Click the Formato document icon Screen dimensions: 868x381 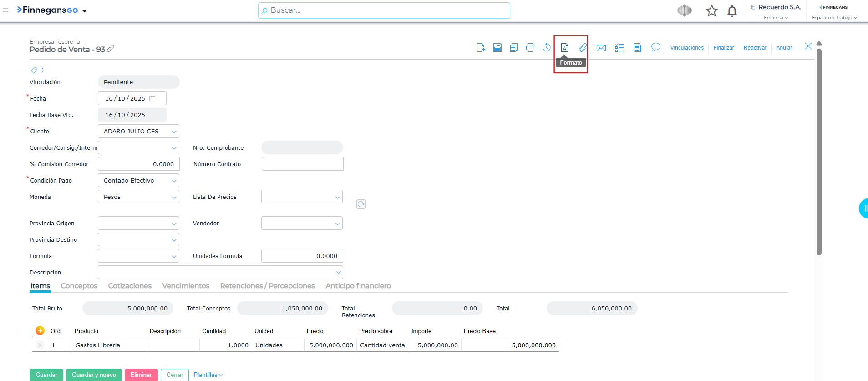(564, 48)
